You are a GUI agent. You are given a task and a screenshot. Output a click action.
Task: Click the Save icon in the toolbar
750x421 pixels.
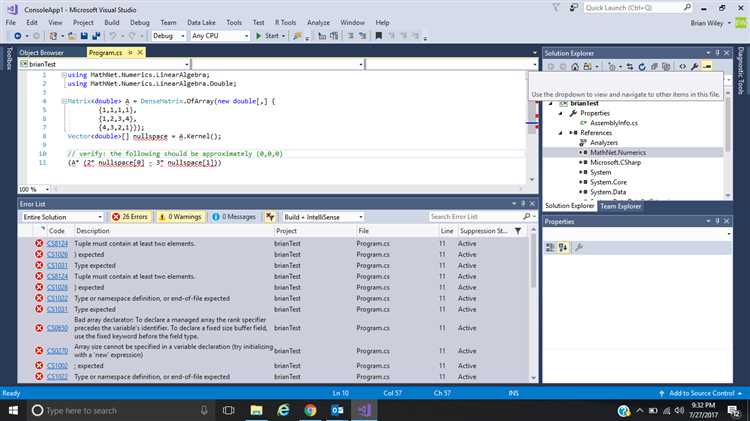click(x=84, y=36)
